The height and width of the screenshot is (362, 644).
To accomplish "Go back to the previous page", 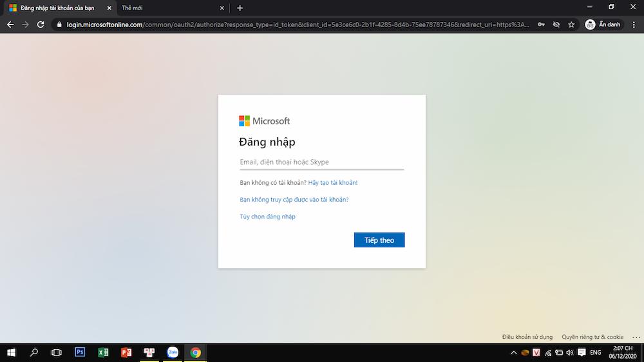I will (x=10, y=24).
